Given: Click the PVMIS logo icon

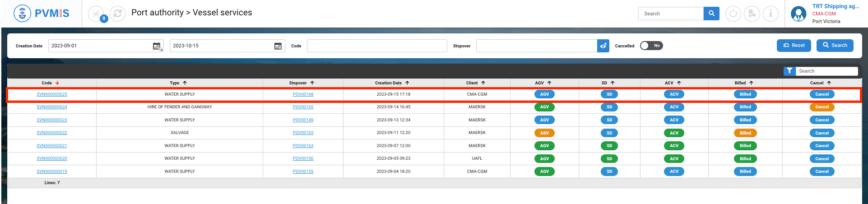Looking at the screenshot, I should pos(23,14).
